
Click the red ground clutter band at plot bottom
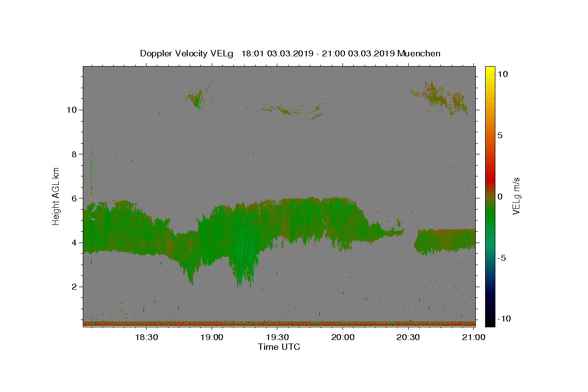coord(279,324)
